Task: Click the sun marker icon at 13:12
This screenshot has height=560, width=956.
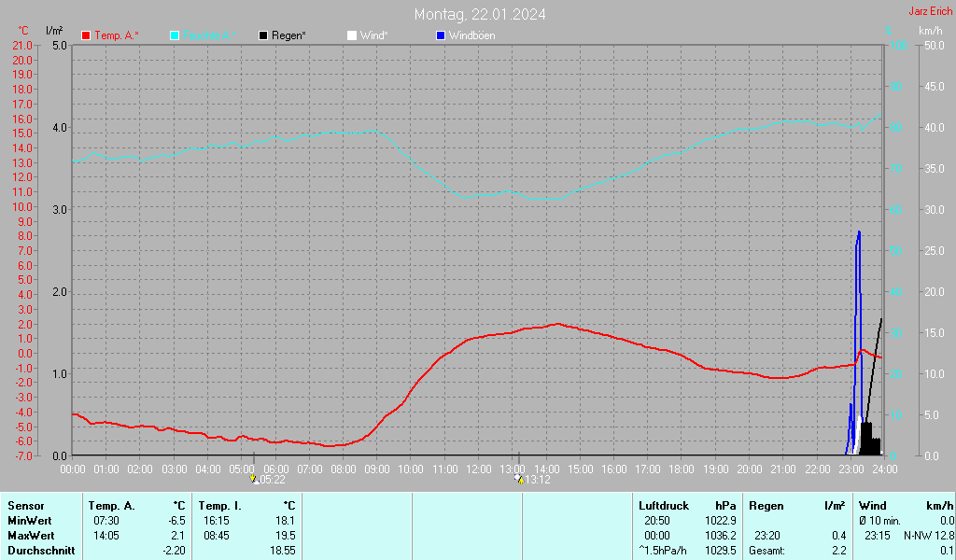Action: coord(519,479)
